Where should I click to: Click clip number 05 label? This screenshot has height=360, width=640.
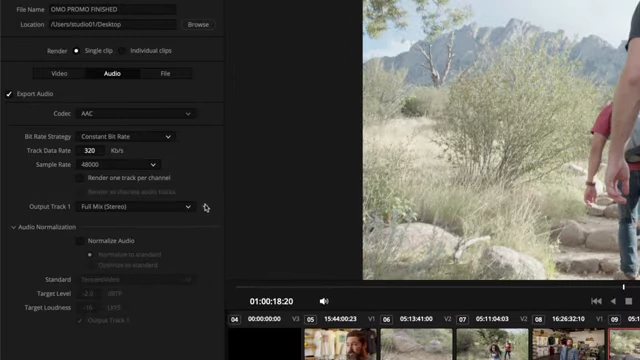(x=311, y=320)
